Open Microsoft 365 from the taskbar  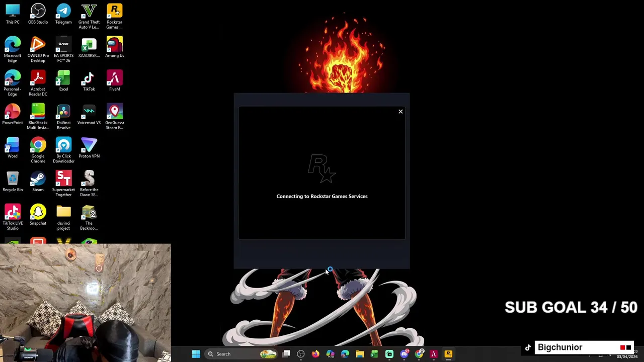tap(330, 354)
